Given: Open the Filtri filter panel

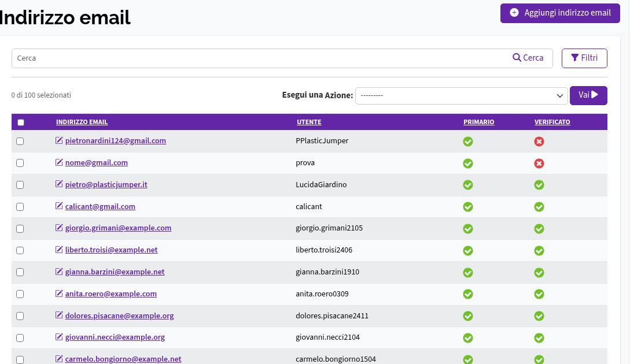Looking at the screenshot, I should pyautogui.click(x=584, y=58).
